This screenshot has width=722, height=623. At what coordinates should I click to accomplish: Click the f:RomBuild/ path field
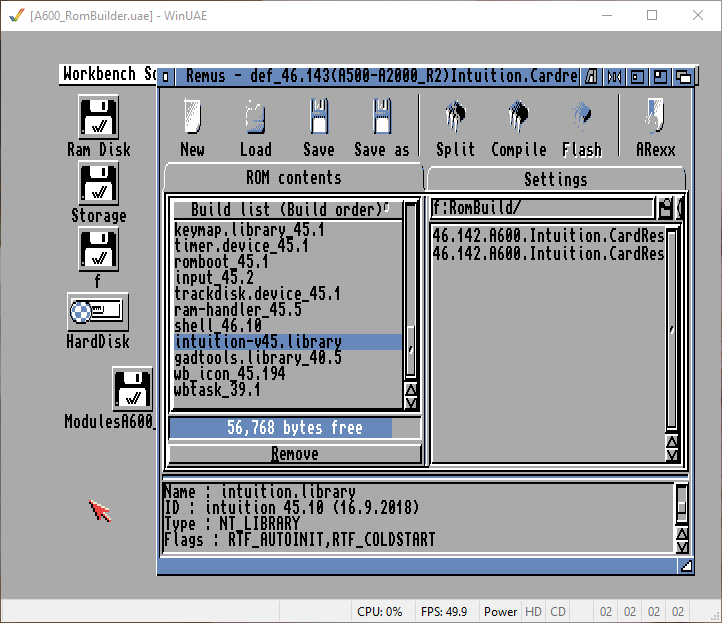point(542,208)
